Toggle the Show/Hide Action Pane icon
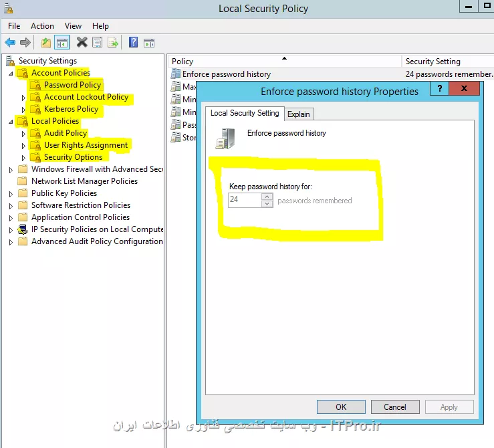Image resolution: width=494 pixels, height=448 pixels. 149,43
